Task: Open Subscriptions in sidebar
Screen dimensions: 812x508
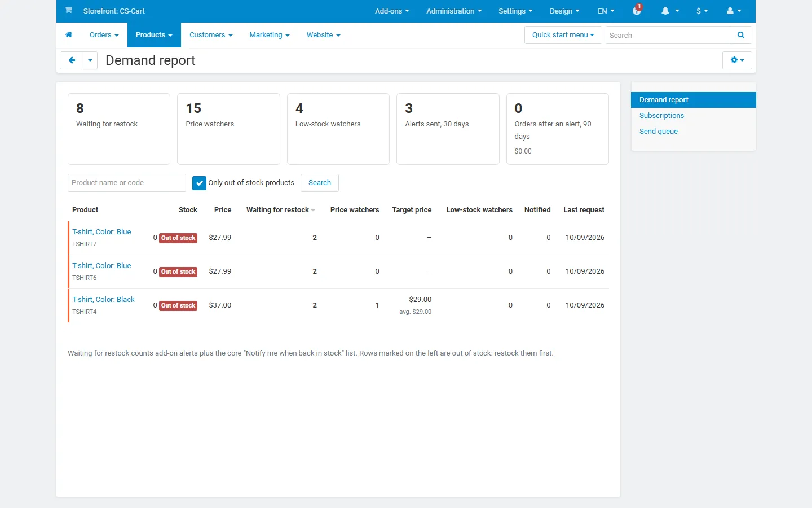Action: [x=661, y=116]
